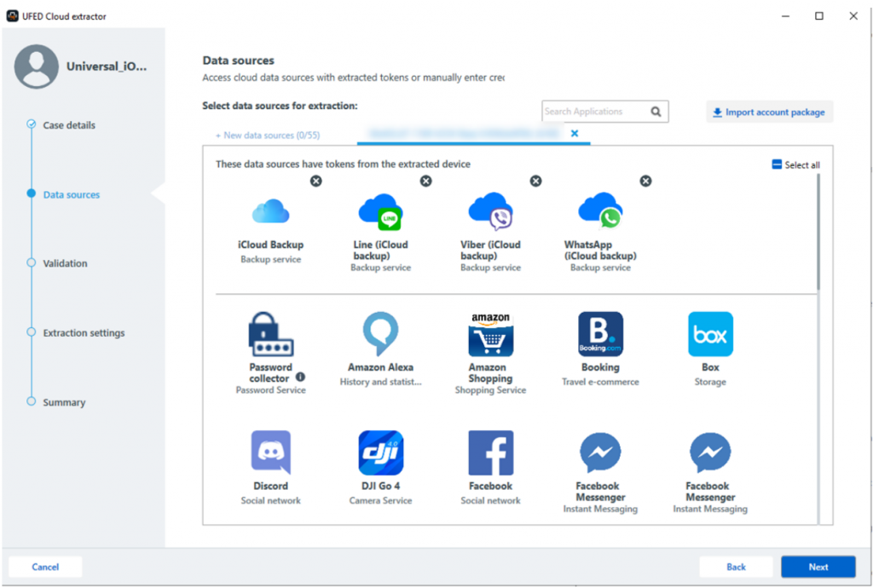Select the iCloud Backup data source icon
Screen dimensions: 873x588
click(270, 211)
